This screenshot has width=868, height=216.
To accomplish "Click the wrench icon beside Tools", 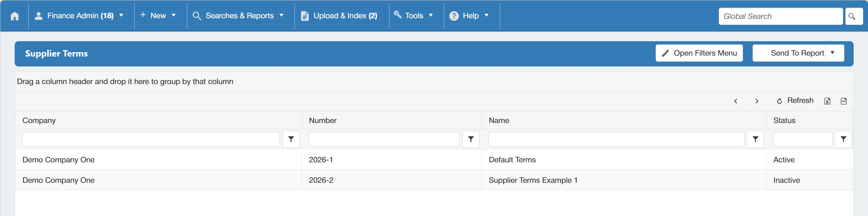I will 398,14.
